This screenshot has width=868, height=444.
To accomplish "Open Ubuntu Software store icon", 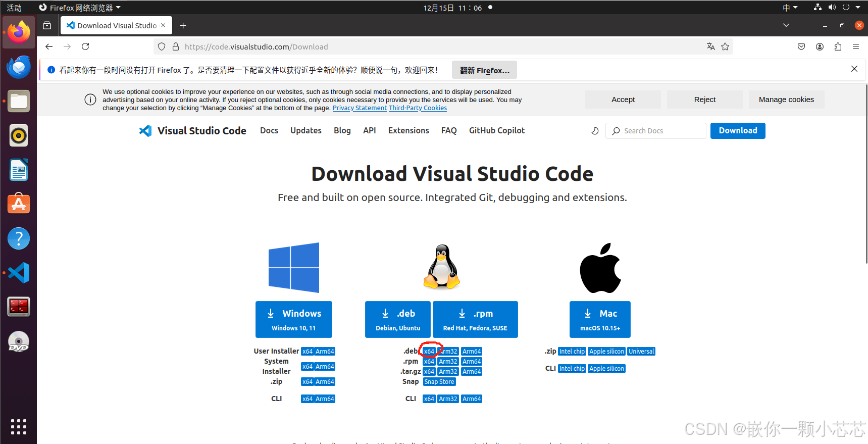I will (x=19, y=204).
